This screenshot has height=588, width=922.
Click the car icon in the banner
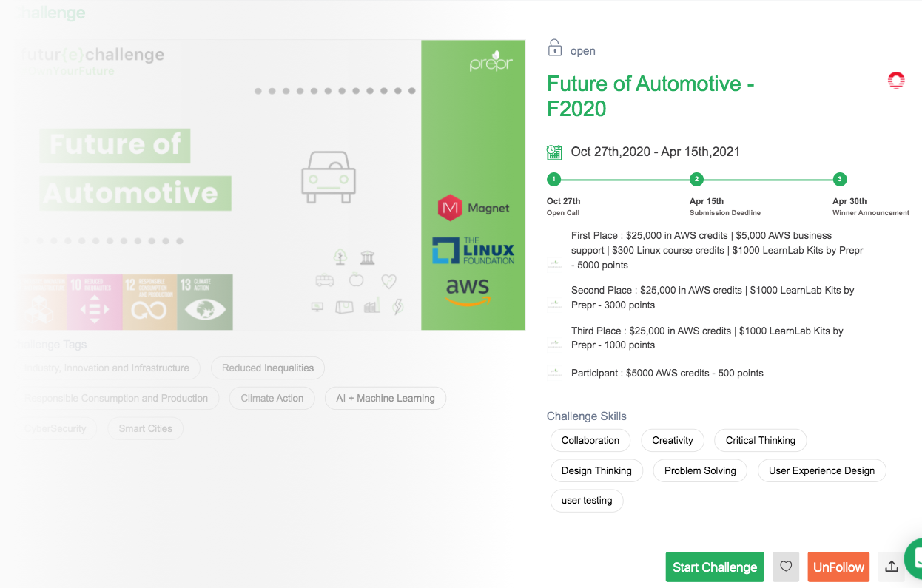click(x=329, y=178)
